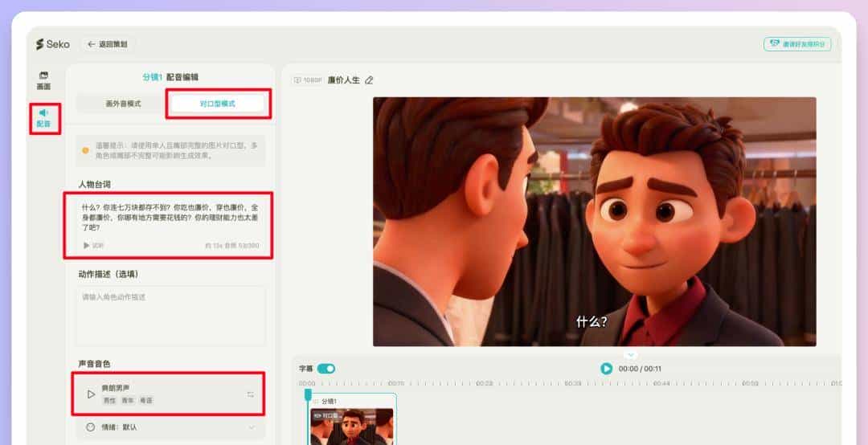Switch to the 对口型模式 tab

coord(218,104)
